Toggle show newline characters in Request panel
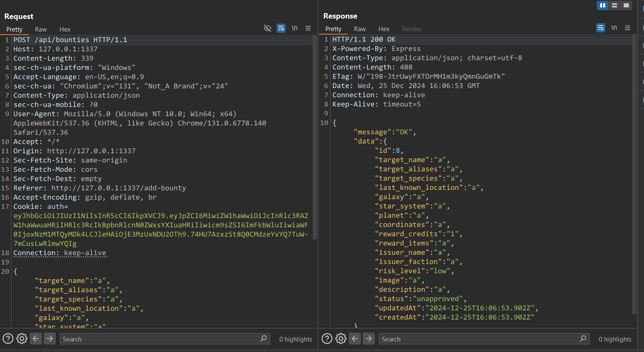 pos(295,28)
